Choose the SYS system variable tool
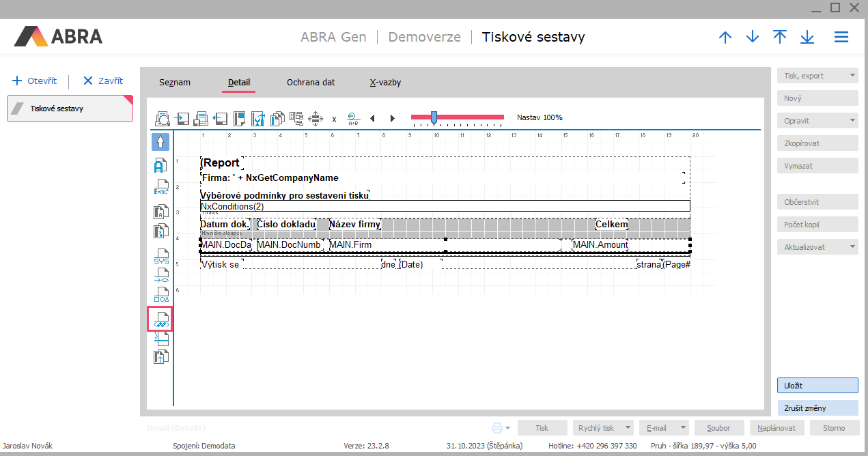This screenshot has height=456, width=868. click(160, 255)
